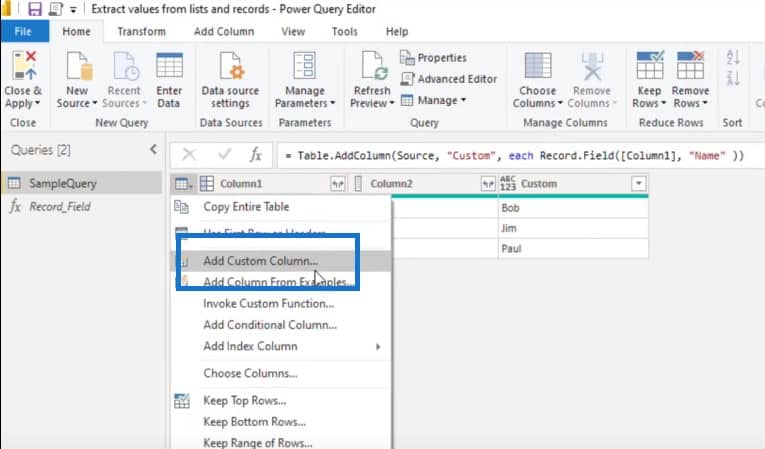Choose Keep Bottom Rows from menu

click(281, 422)
